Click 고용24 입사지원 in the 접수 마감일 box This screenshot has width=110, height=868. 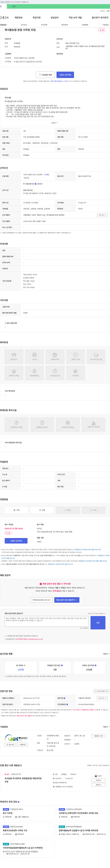pyautogui.click(x=16, y=541)
